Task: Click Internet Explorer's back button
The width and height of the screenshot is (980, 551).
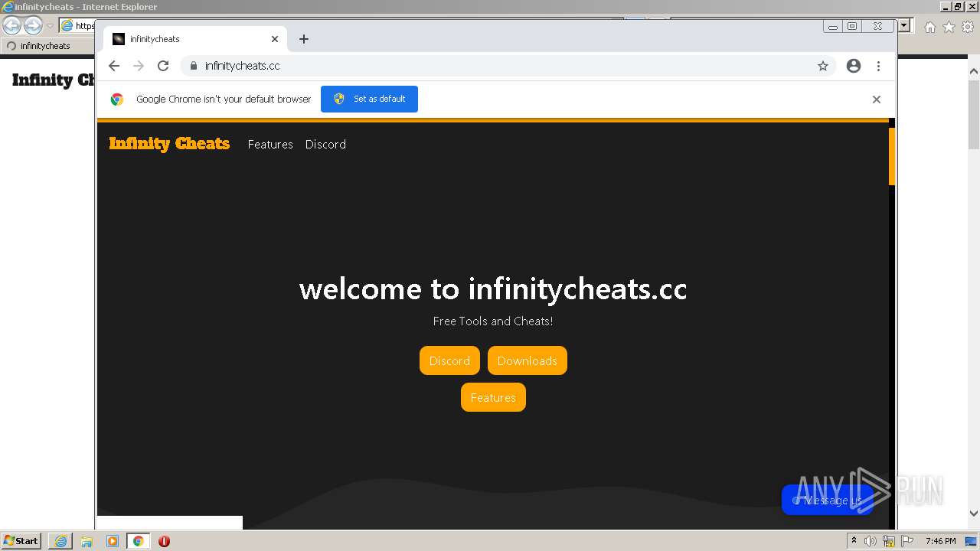Action: point(12,26)
